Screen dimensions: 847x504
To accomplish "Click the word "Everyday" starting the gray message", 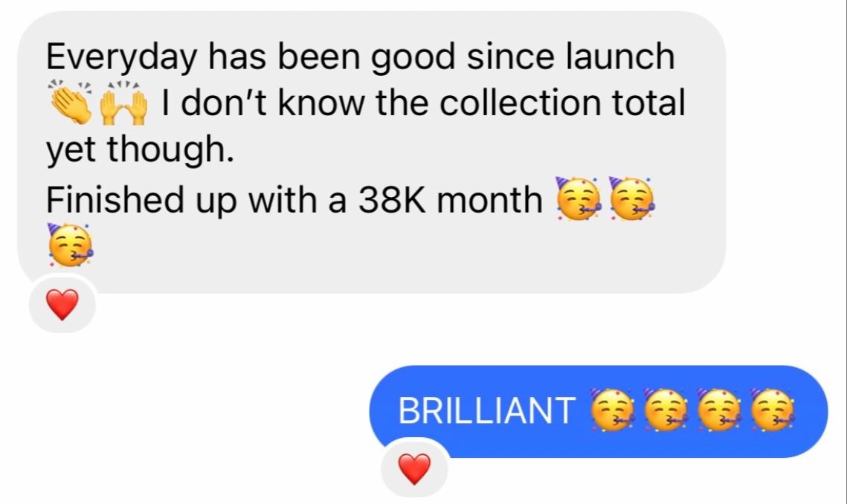I will (121, 58).
